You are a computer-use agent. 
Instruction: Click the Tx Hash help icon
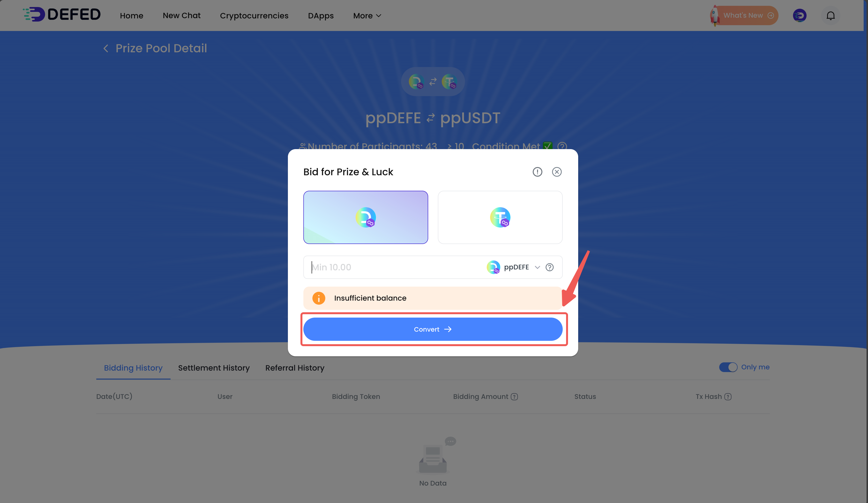[728, 396]
